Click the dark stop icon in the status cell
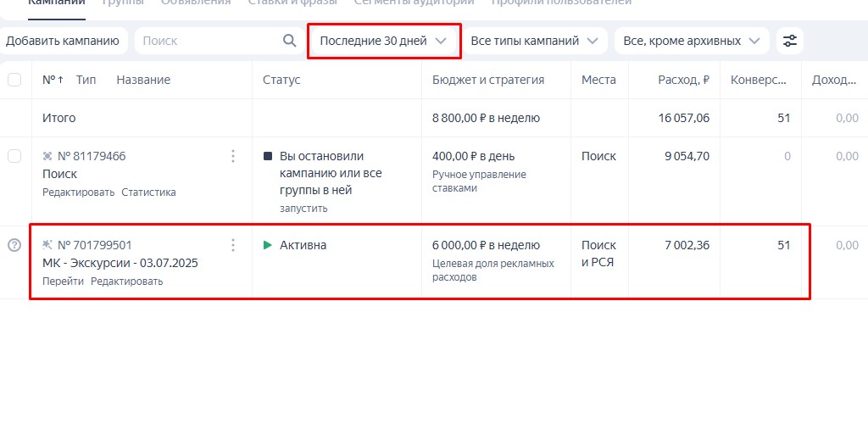Viewport: 868px width, 446px height. click(268, 156)
